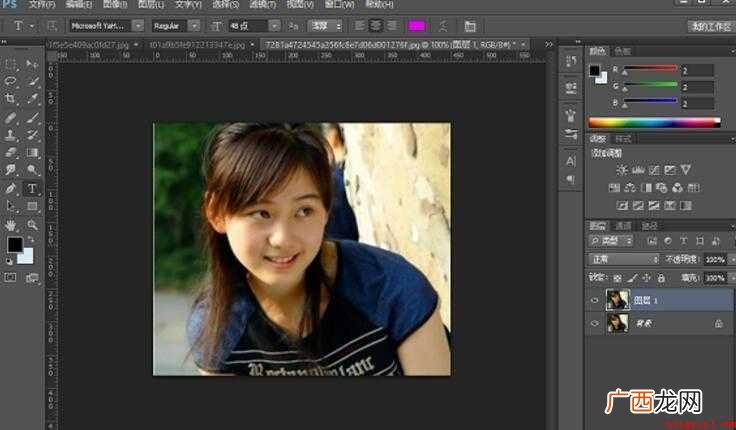
Task: Toggle pixel layer filter in Layers panel
Action: (x=652, y=241)
